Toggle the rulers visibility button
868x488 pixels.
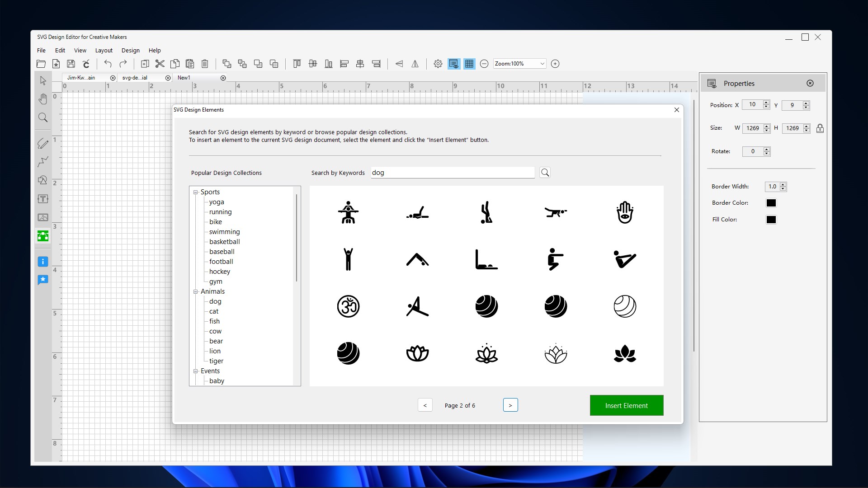453,64
